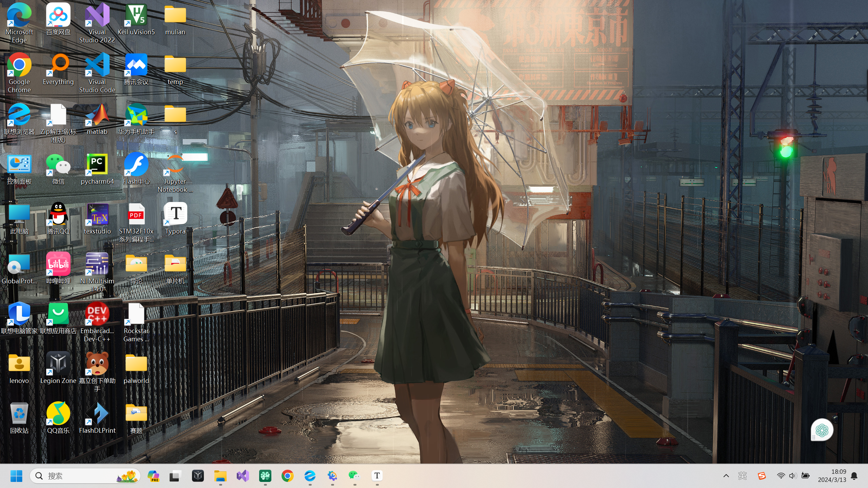Select Visual Studio Code desktop icon
This screenshot has width=868, height=488.
[x=97, y=73]
